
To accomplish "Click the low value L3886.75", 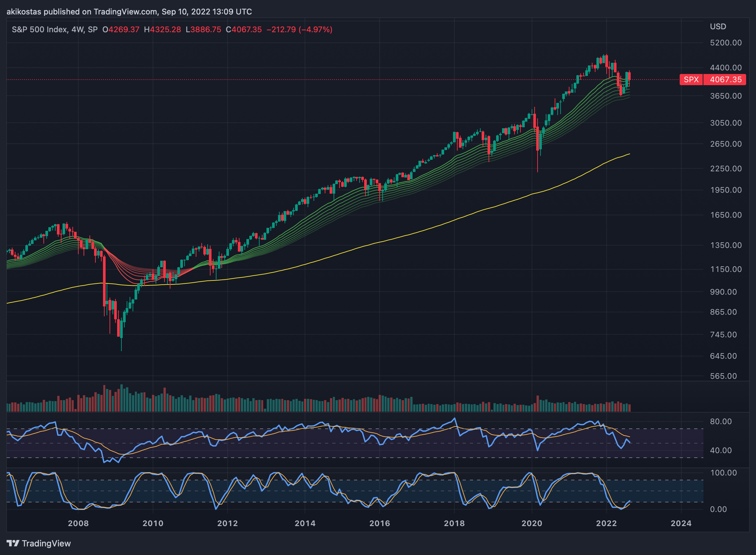I will click(x=203, y=30).
